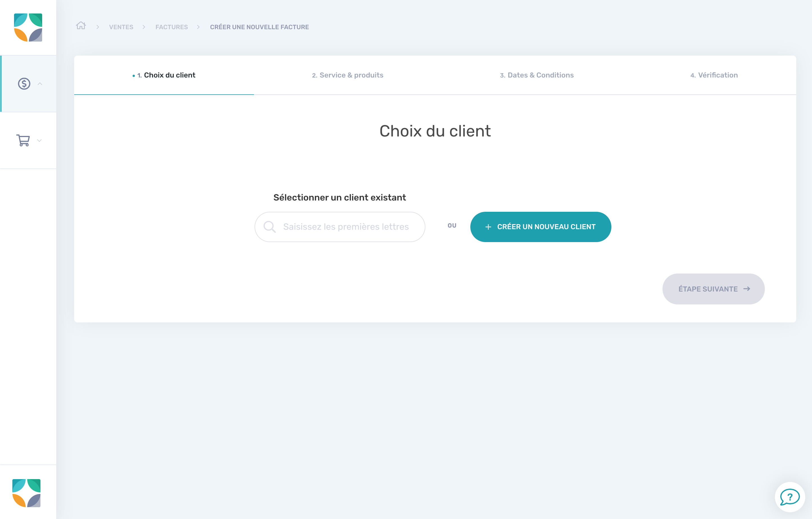The image size is (812, 519).
Task: Click the CRÉER UN NOUVEAU CLIENT button
Action: point(540,227)
